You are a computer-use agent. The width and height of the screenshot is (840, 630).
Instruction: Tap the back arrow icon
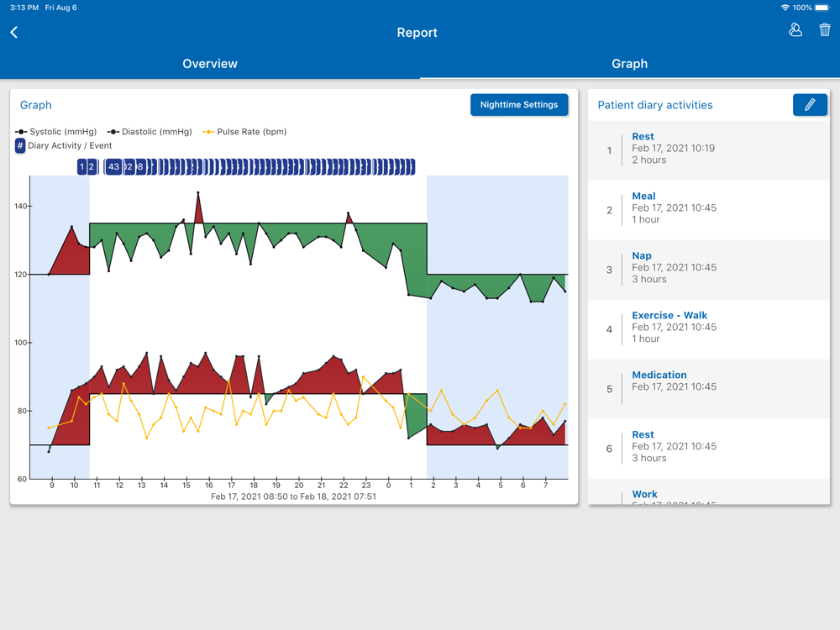pos(14,32)
